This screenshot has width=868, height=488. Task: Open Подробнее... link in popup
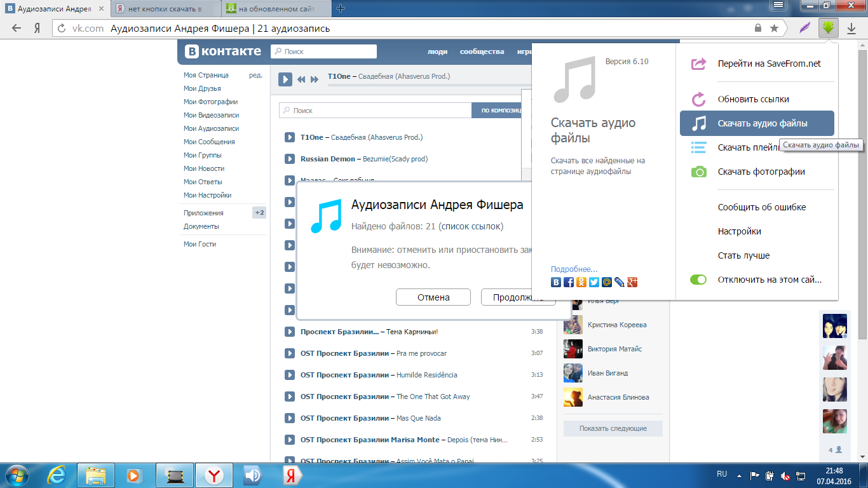pyautogui.click(x=574, y=269)
